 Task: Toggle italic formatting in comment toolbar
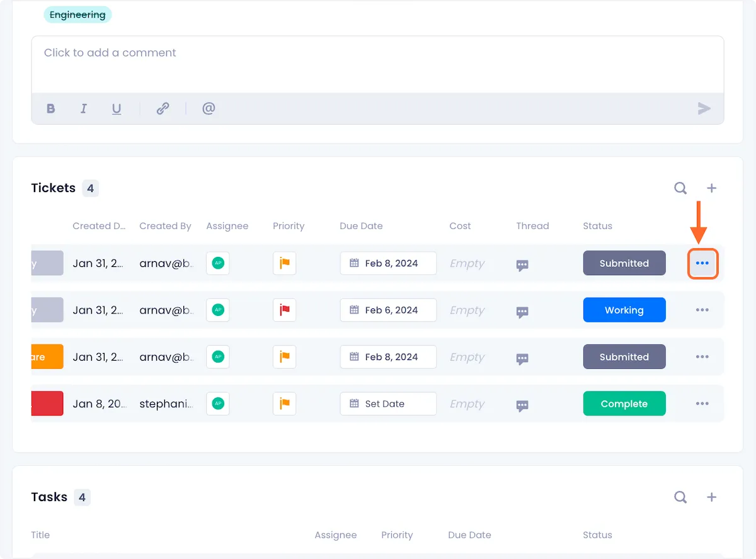click(83, 108)
